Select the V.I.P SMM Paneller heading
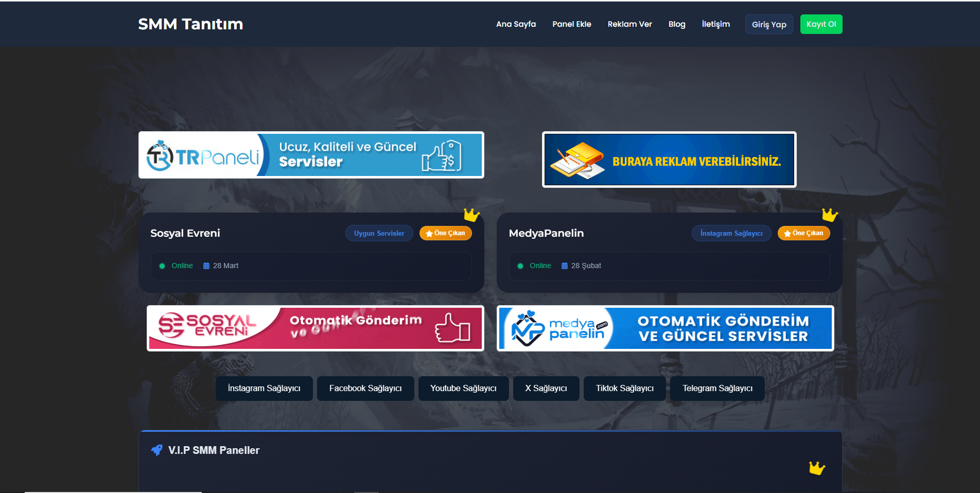 (x=214, y=450)
